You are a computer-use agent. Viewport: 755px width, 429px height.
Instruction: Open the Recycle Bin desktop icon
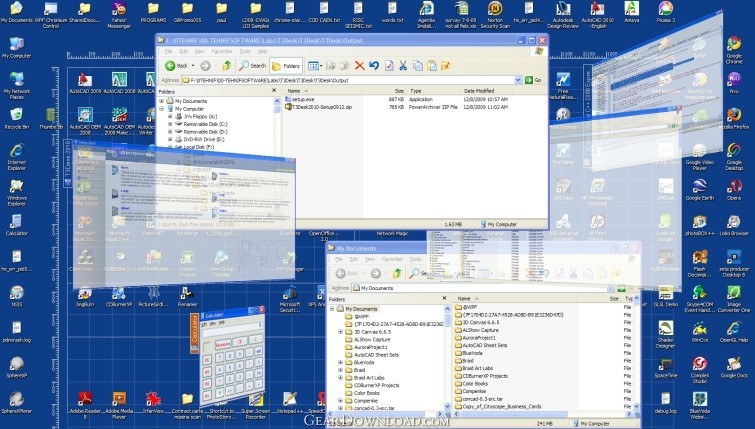tap(16, 118)
